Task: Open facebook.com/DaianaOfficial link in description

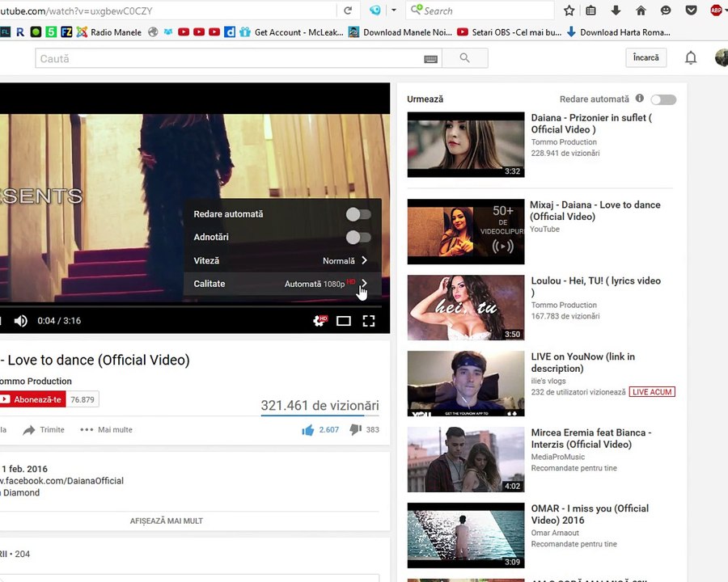Action: click(61, 481)
